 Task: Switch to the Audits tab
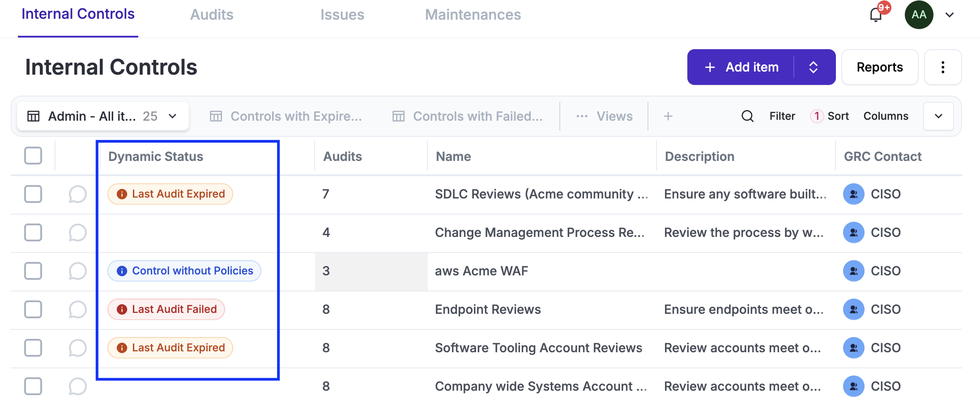coord(212,15)
